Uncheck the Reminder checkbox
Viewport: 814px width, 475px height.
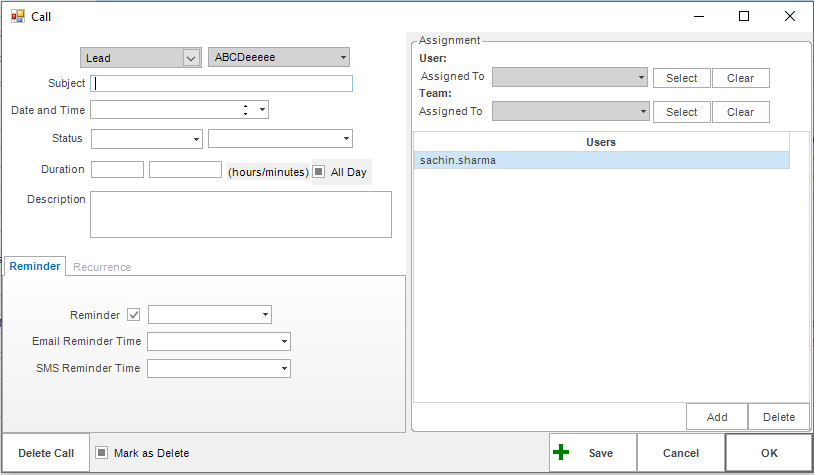(x=134, y=315)
